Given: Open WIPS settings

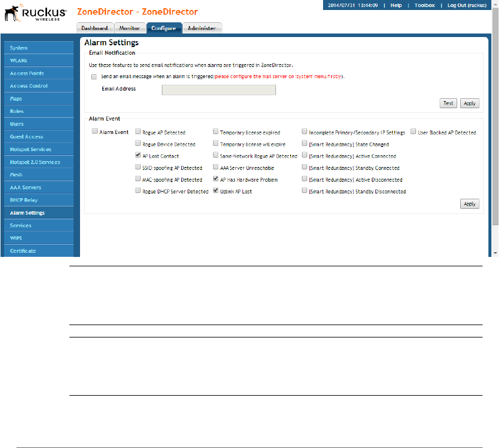Looking at the screenshot, I should pyautogui.click(x=39, y=238).
